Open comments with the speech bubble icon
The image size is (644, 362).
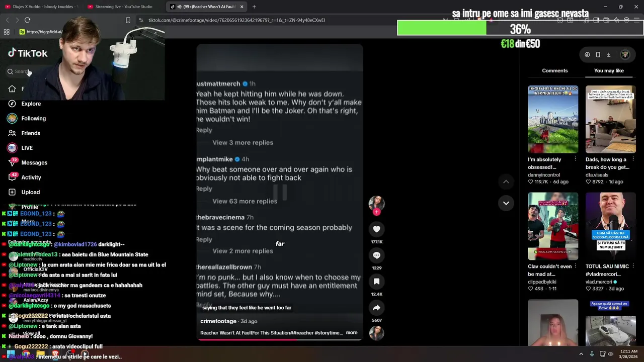click(x=376, y=255)
